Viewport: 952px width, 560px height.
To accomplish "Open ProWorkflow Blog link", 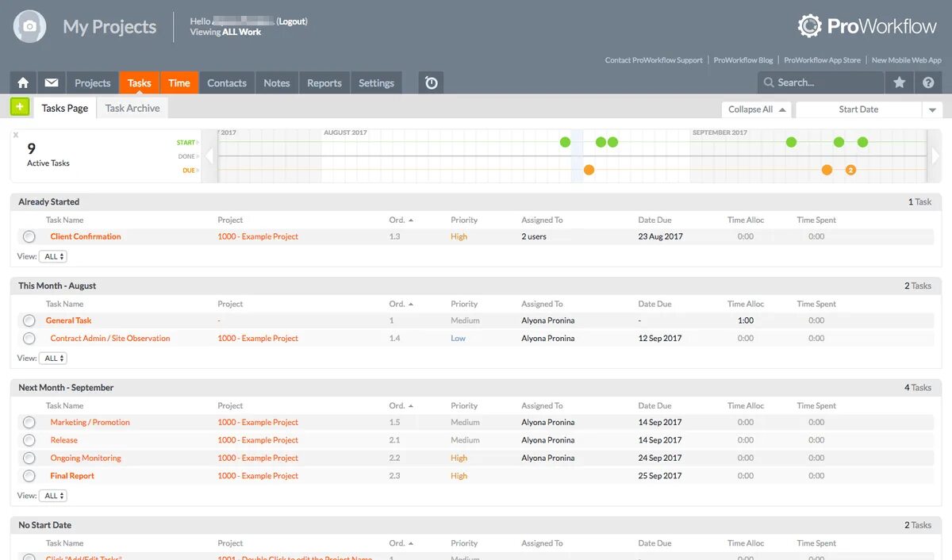I will [743, 60].
